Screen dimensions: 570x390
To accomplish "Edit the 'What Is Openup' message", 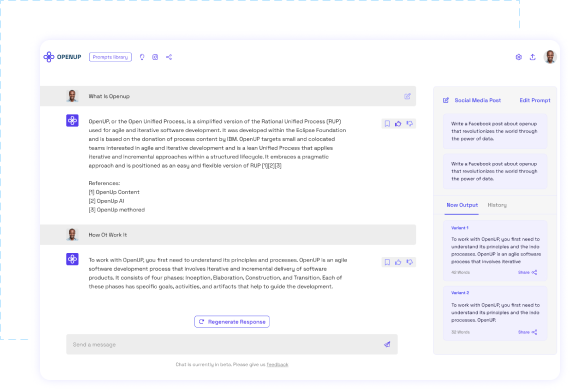I will coord(407,96).
